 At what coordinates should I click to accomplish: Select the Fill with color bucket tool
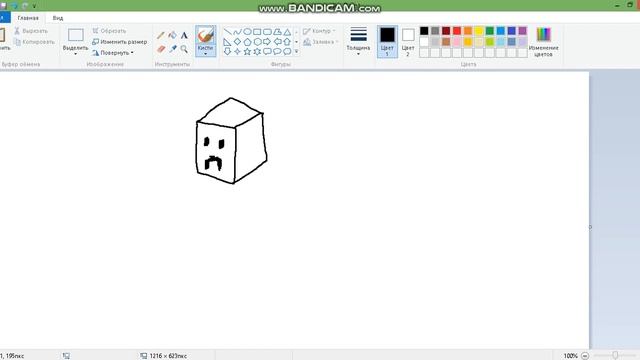pos(173,36)
